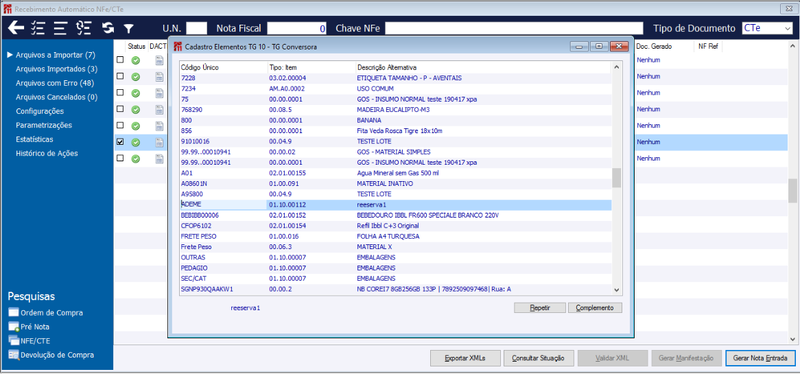Click the Pré Nota search icon

13,327
